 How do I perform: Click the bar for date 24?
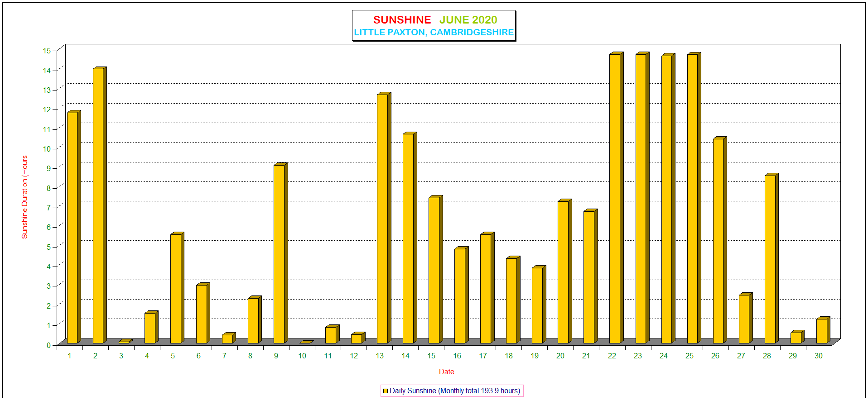coord(668,198)
